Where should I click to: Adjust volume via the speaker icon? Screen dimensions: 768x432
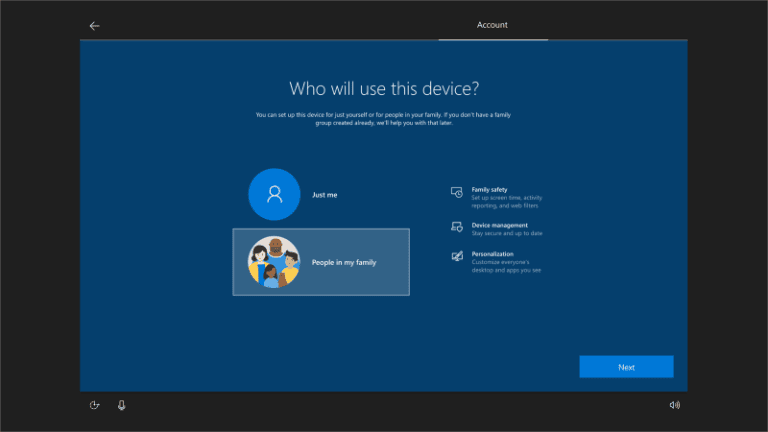(675, 405)
